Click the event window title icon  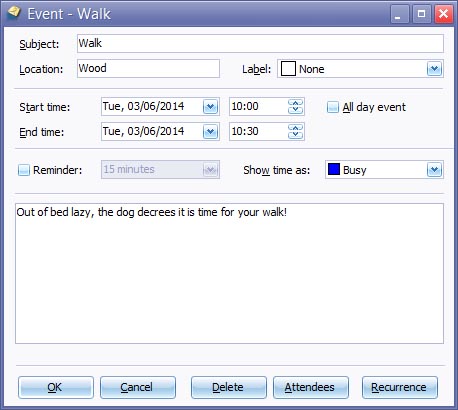tap(14, 13)
